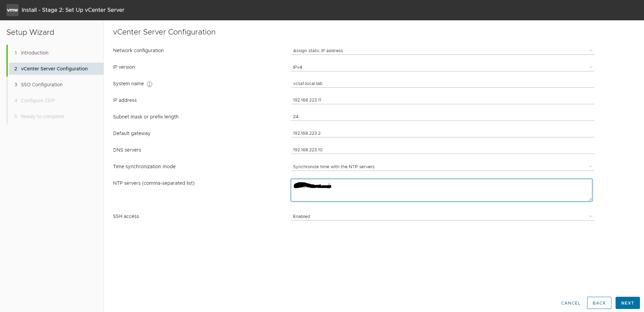Click the Subnet mask field showing 24
The image size is (644, 312).
pyautogui.click(x=442, y=116)
